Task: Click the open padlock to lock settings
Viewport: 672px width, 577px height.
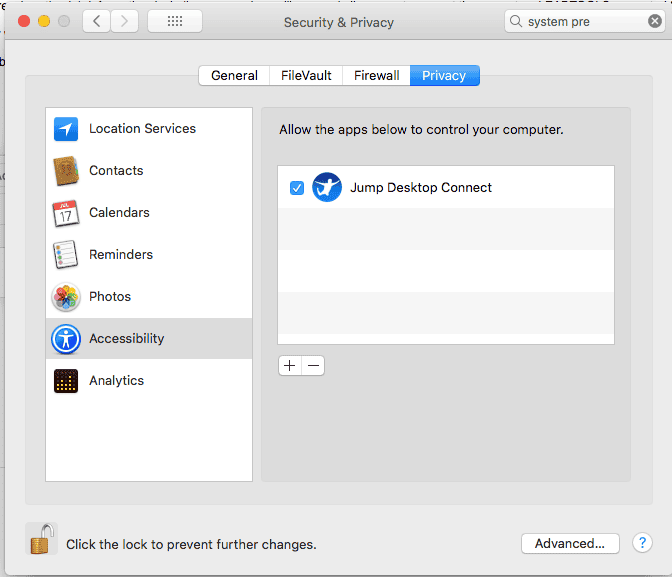Action: pyautogui.click(x=42, y=539)
